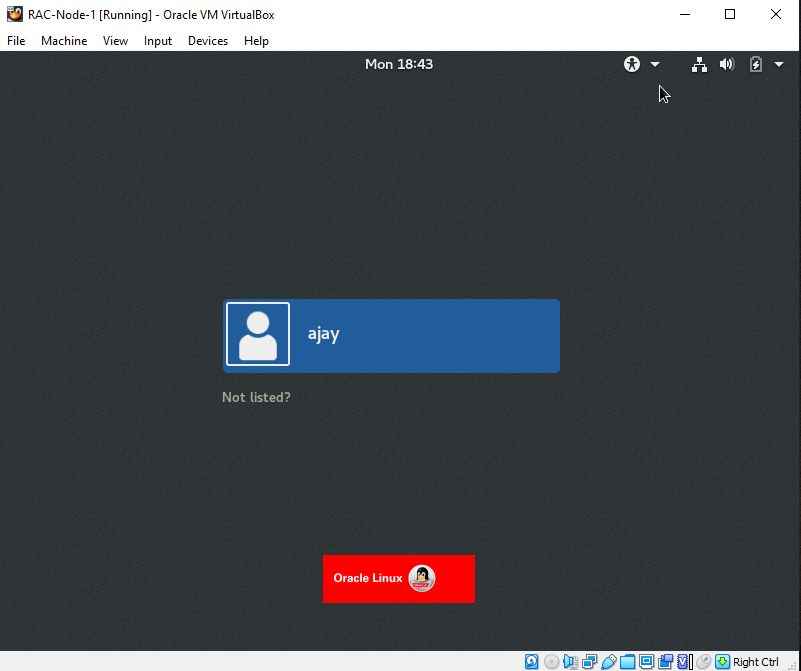Image resolution: width=801 pixels, height=671 pixels.
Task: Open the View menu
Action: (x=115, y=41)
